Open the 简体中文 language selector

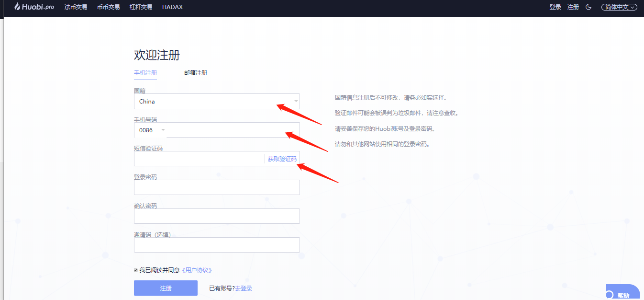click(619, 7)
